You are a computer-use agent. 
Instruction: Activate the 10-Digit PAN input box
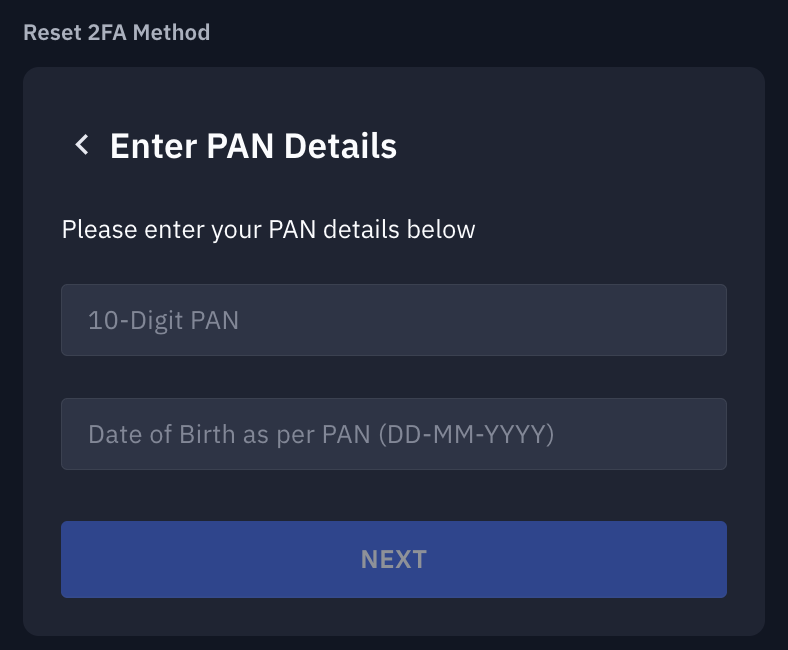click(x=393, y=320)
